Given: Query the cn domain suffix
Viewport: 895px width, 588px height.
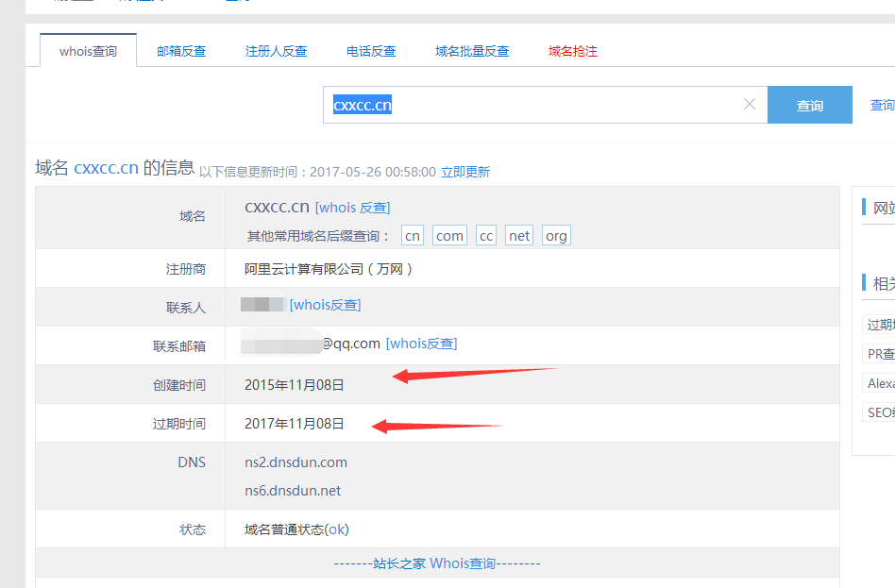Looking at the screenshot, I should pyautogui.click(x=413, y=236).
